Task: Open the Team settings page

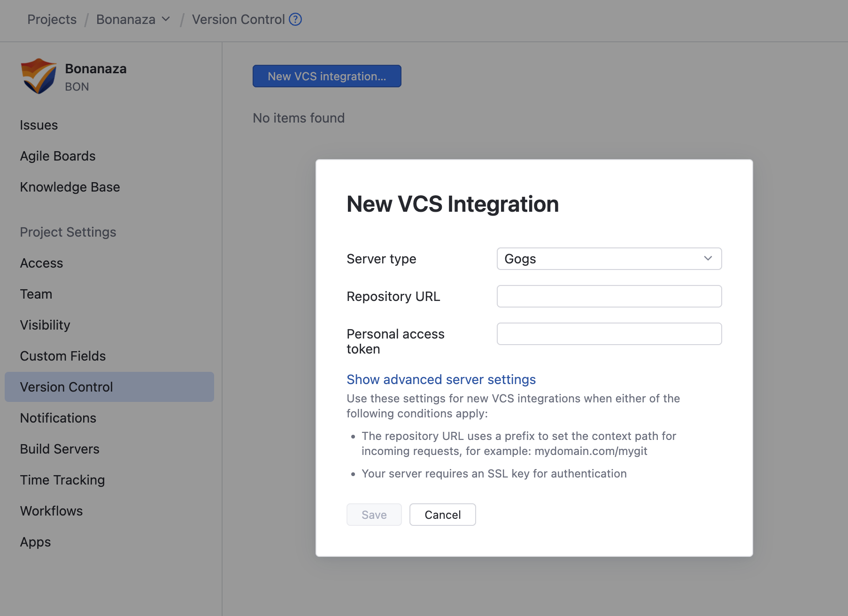Action: click(x=36, y=294)
